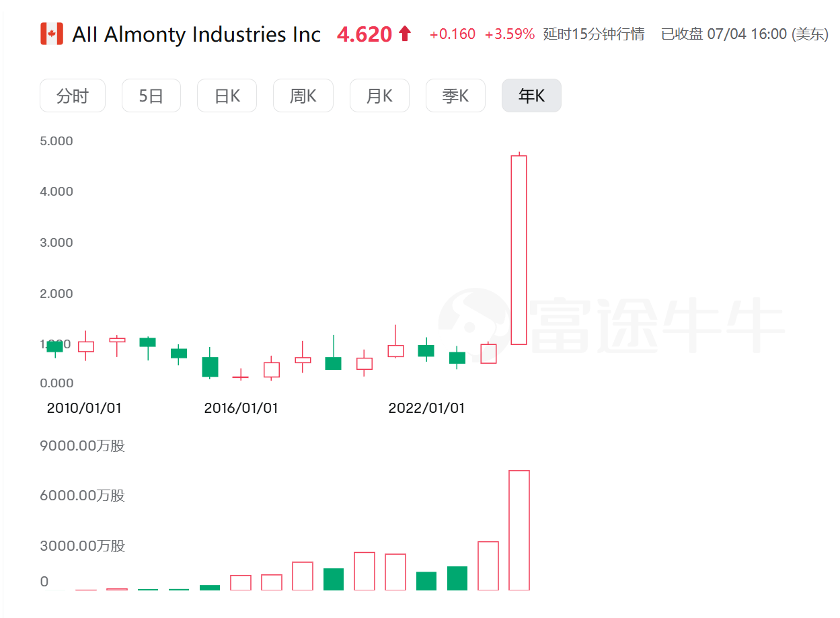The width and height of the screenshot is (840, 618).
Task: Open the 季K quarterly chart tab
Action: click(455, 96)
